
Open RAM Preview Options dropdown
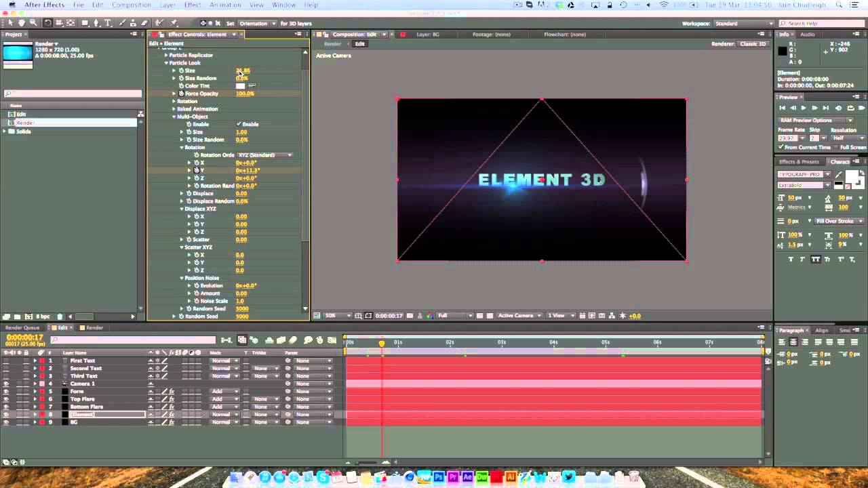(x=816, y=120)
